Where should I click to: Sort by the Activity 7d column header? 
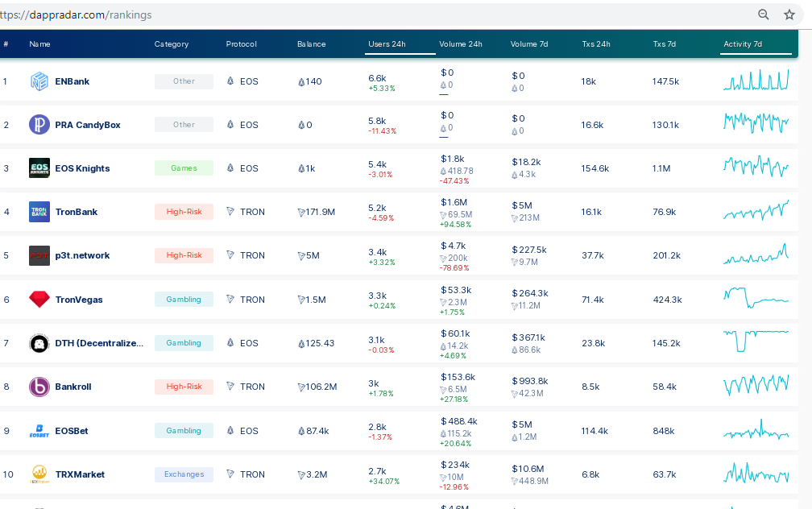(743, 44)
